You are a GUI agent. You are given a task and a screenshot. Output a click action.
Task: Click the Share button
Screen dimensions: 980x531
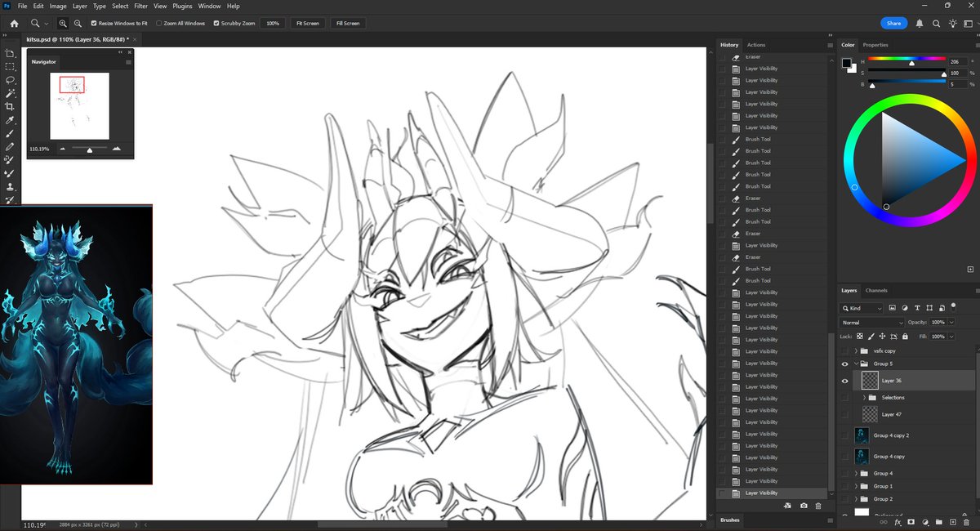click(x=893, y=23)
